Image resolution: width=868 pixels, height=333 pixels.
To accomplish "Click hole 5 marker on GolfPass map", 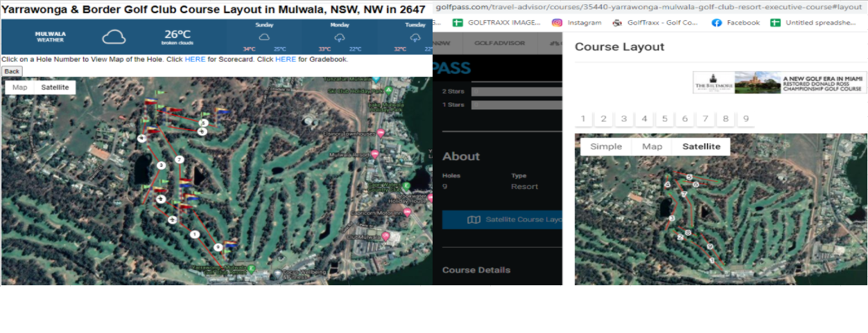I will pos(689,177).
